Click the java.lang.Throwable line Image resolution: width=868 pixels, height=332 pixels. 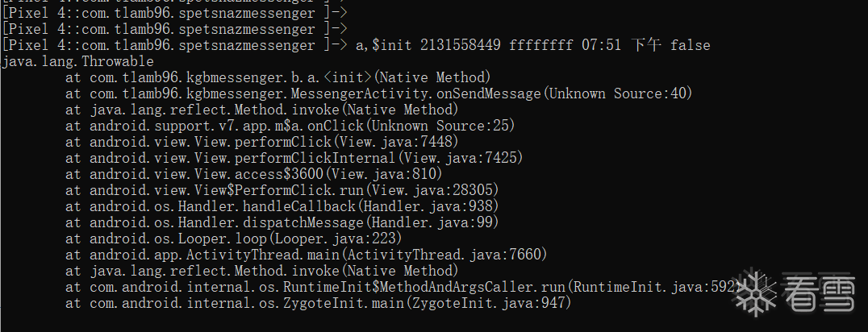pos(78,61)
